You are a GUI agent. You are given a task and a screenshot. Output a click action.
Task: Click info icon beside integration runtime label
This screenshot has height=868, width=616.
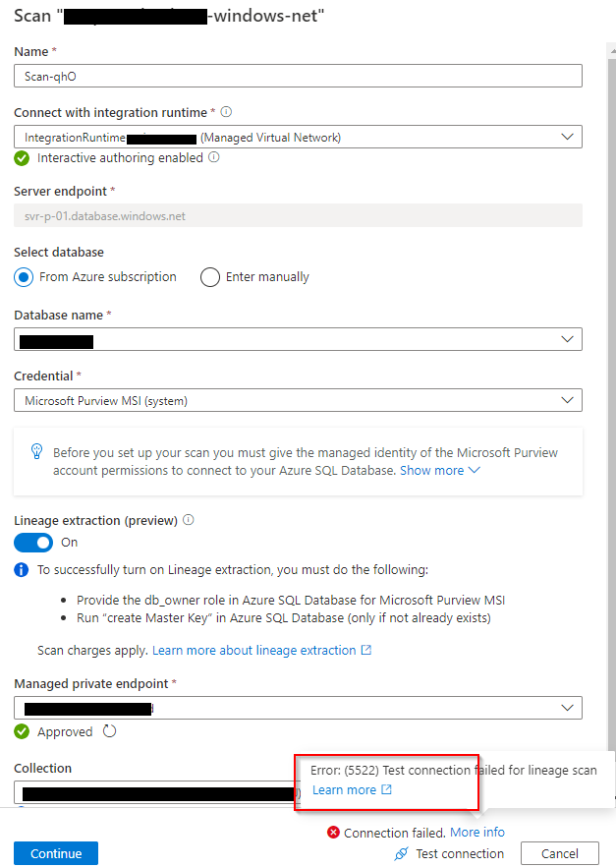(x=226, y=112)
